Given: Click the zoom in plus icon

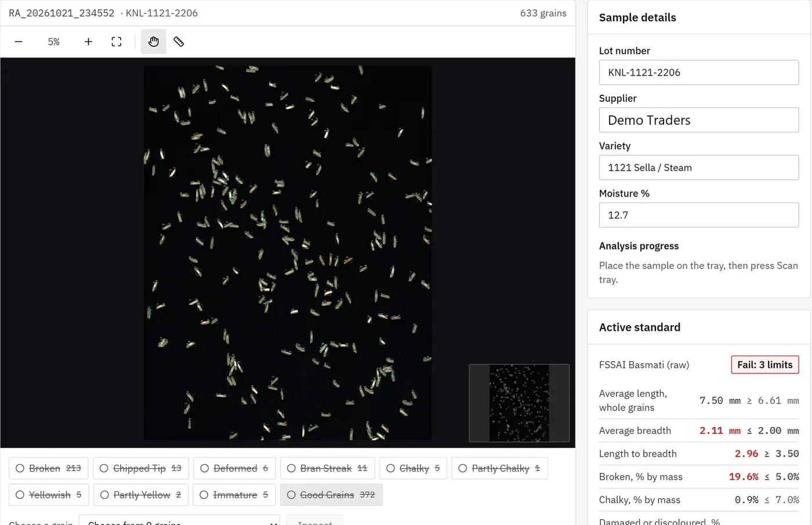Looking at the screenshot, I should coord(88,42).
